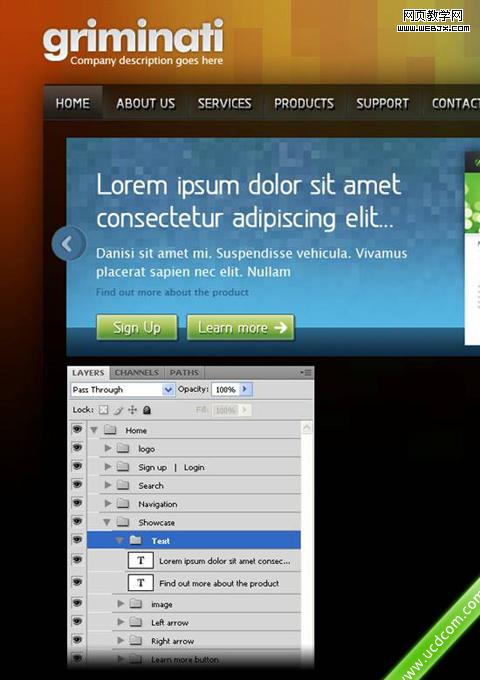The height and width of the screenshot is (680, 480).
Task: Click the T thumbnail of Find out more layer
Action: coord(140,583)
